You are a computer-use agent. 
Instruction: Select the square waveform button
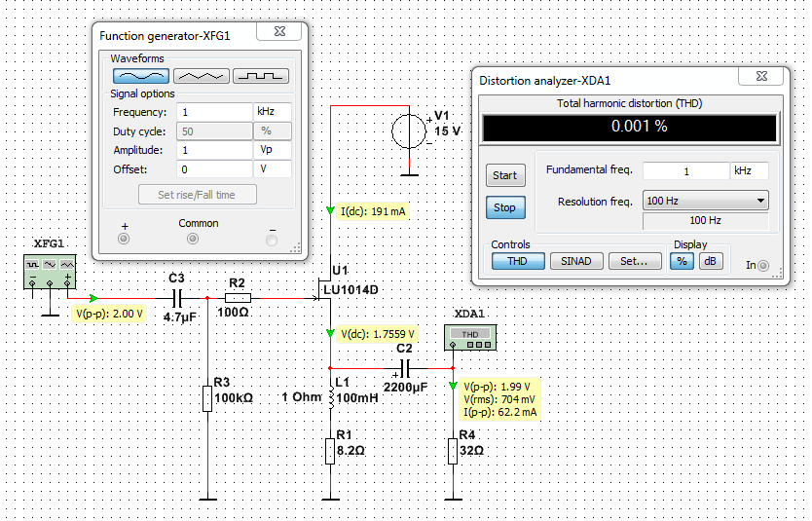click(261, 76)
